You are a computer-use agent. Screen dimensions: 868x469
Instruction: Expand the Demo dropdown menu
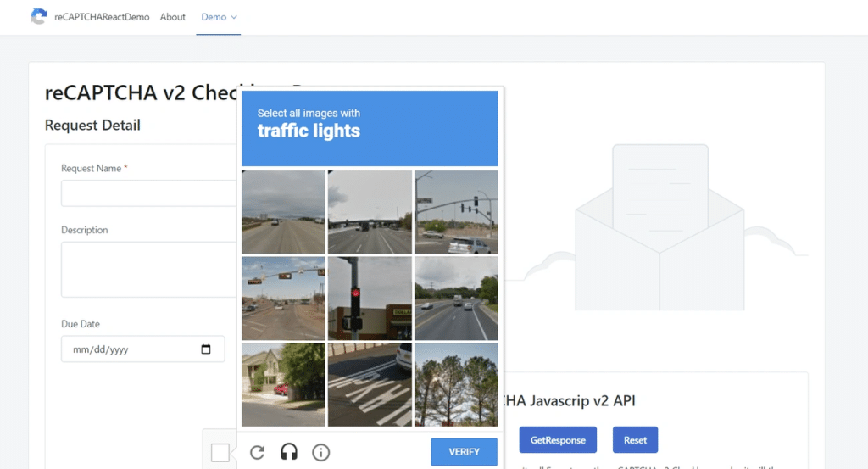coord(219,17)
